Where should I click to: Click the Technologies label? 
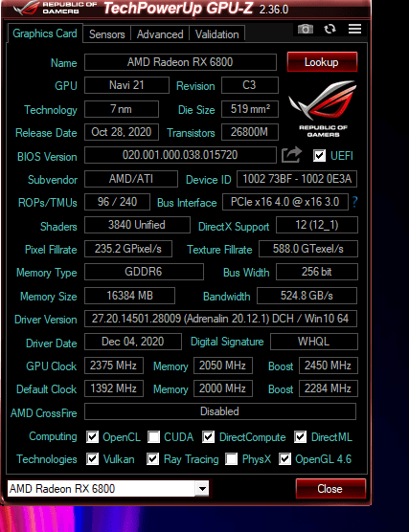point(47,459)
